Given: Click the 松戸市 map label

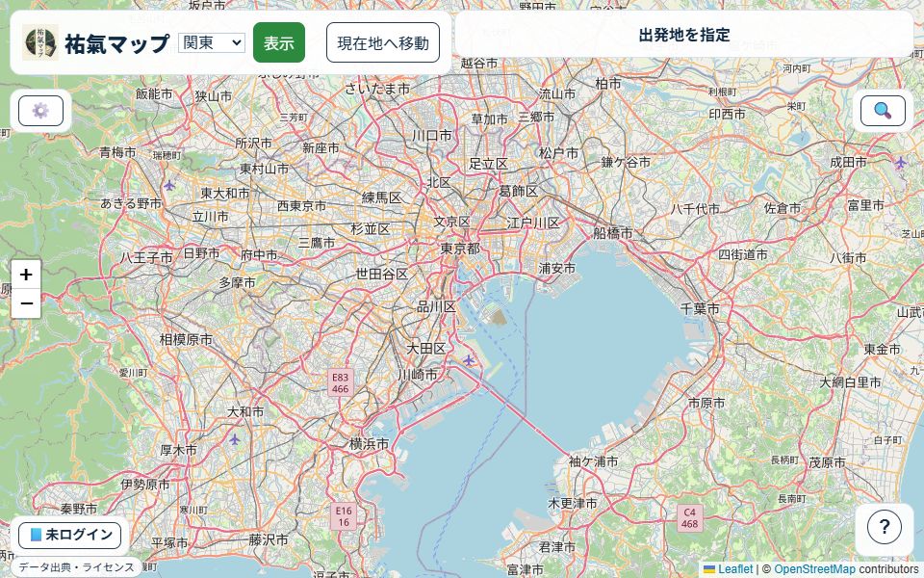Looking at the screenshot, I should coord(558,153).
